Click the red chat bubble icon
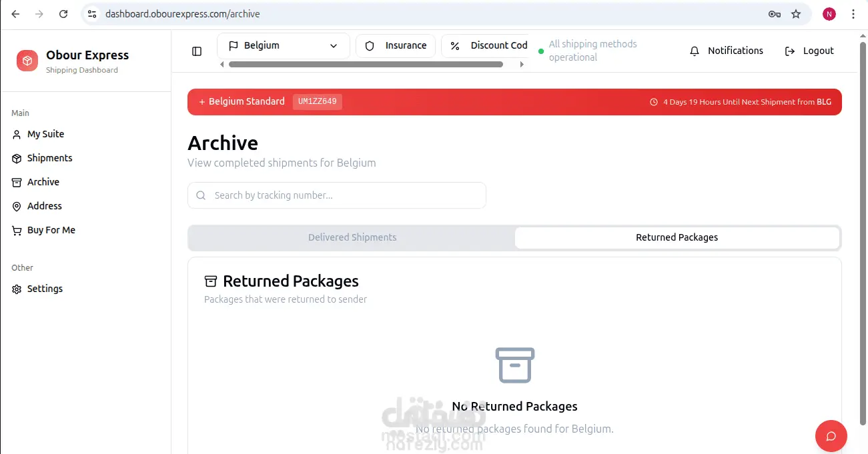 (831, 437)
